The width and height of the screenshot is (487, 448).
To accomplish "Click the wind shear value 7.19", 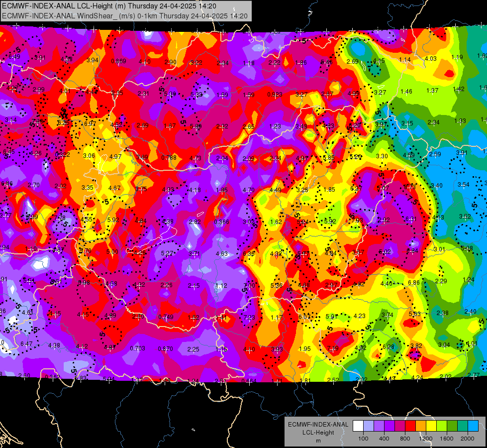I will click(333, 348).
